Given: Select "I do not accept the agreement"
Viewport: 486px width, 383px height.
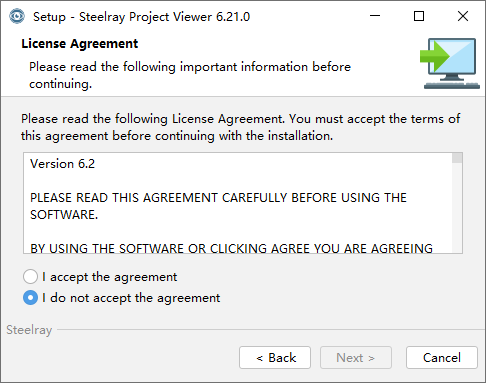Looking at the screenshot, I should (30, 298).
